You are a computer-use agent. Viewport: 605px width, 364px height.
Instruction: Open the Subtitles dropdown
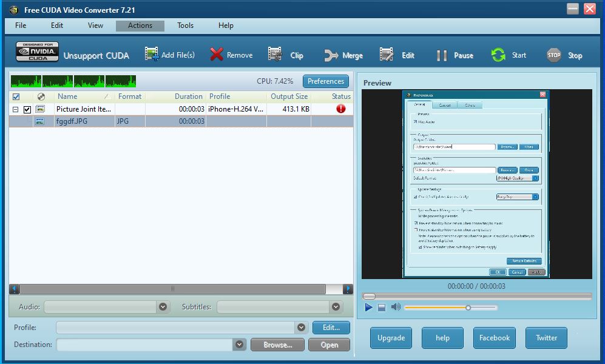pos(336,307)
